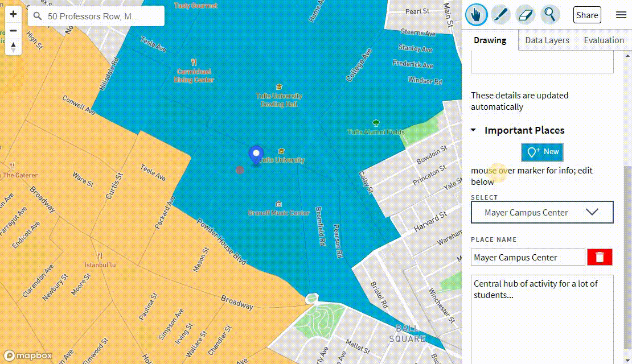Click the address search field
632x364 pixels.
coord(97,16)
